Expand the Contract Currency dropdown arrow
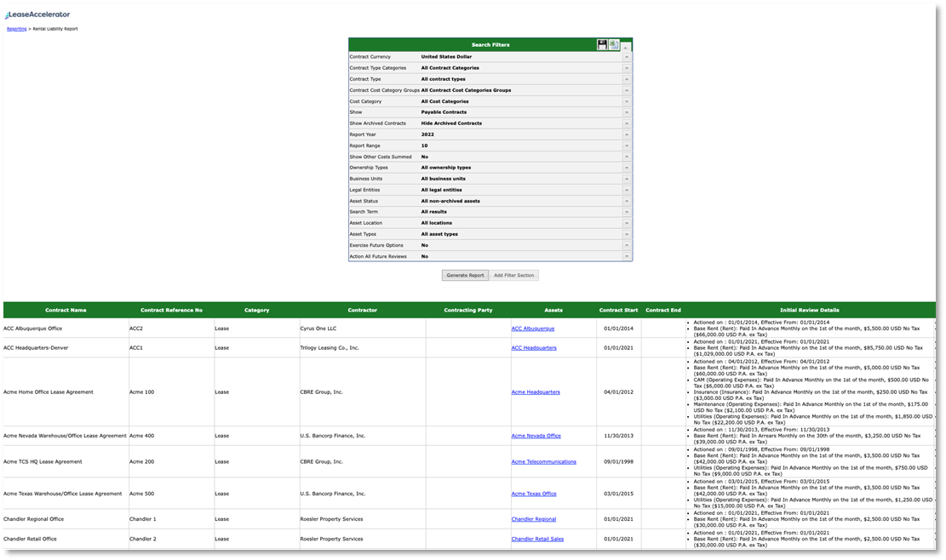 click(626, 57)
